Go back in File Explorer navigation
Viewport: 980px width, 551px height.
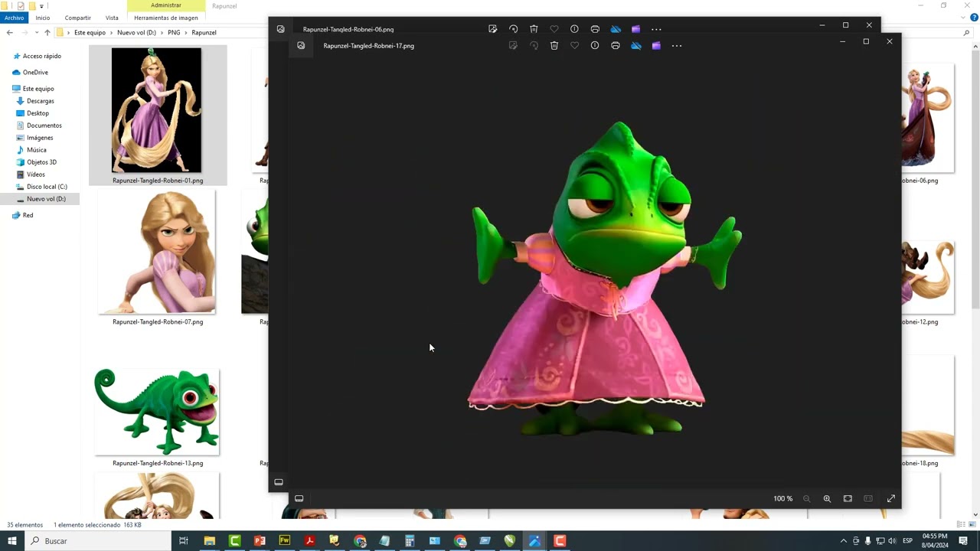coord(9,33)
